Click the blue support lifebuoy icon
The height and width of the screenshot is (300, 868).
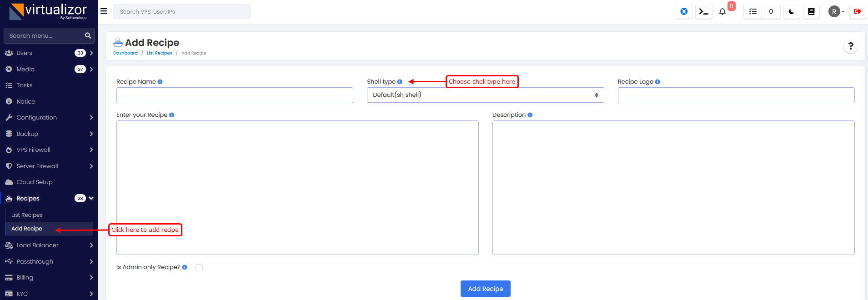(x=684, y=12)
